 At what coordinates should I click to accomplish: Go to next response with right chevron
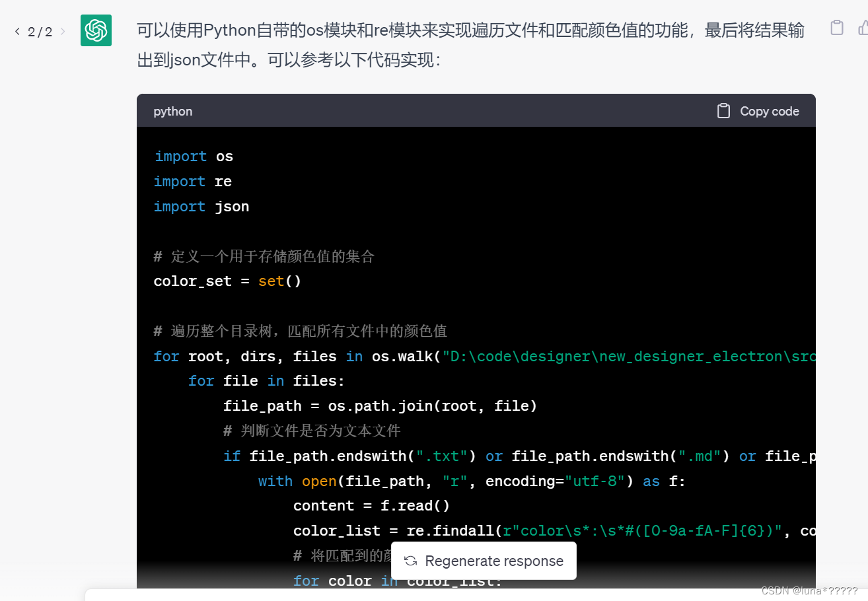coord(63,31)
